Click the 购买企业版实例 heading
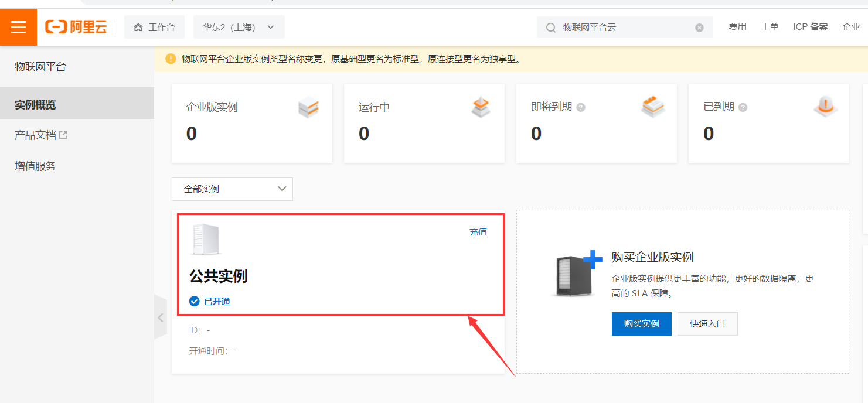868x403 pixels. tap(652, 257)
